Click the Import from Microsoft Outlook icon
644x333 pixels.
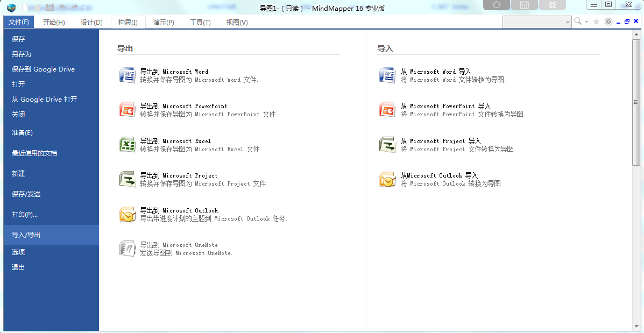387,180
